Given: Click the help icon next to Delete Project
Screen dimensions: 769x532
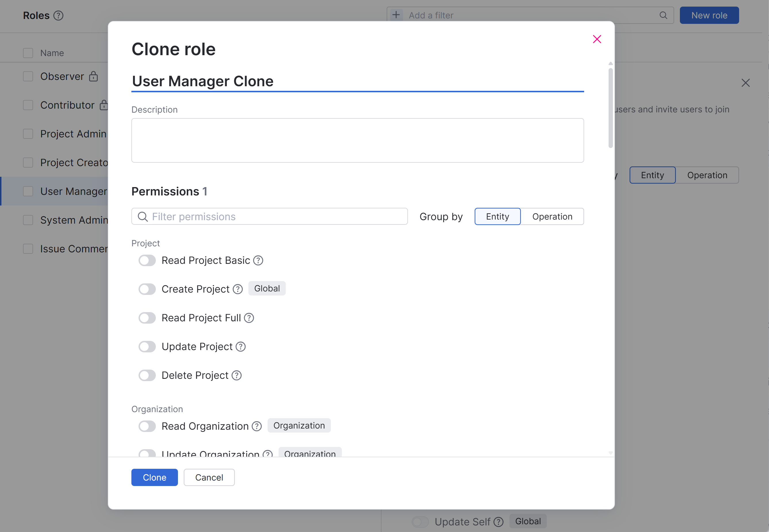Looking at the screenshot, I should (x=236, y=375).
